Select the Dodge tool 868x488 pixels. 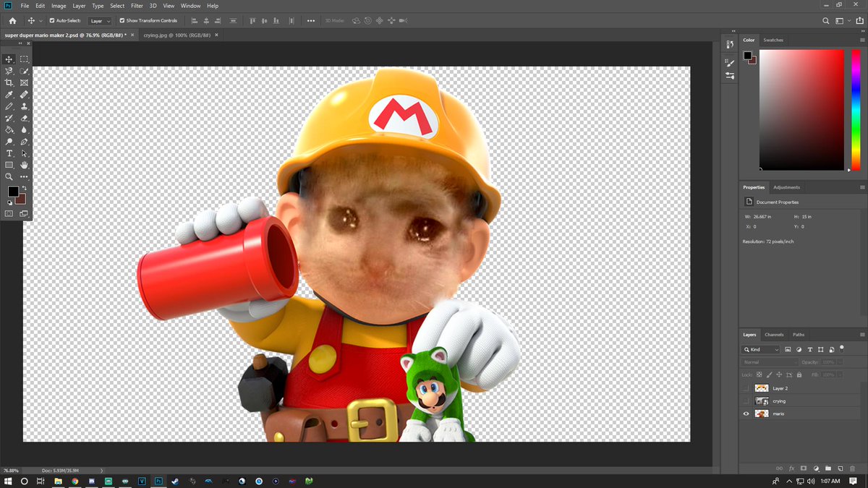(9, 142)
